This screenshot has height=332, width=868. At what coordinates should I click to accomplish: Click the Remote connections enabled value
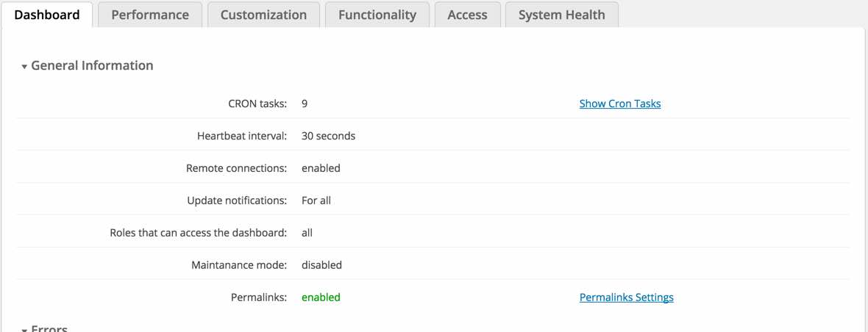point(321,168)
